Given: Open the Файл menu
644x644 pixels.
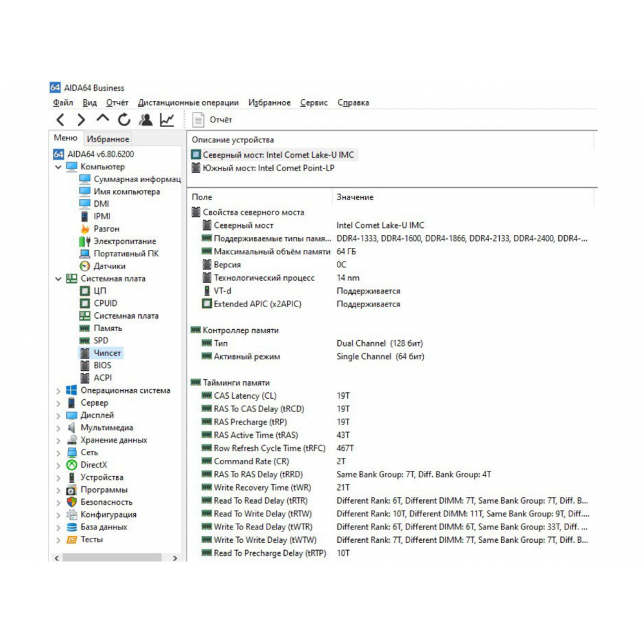Looking at the screenshot, I should click(x=63, y=102).
